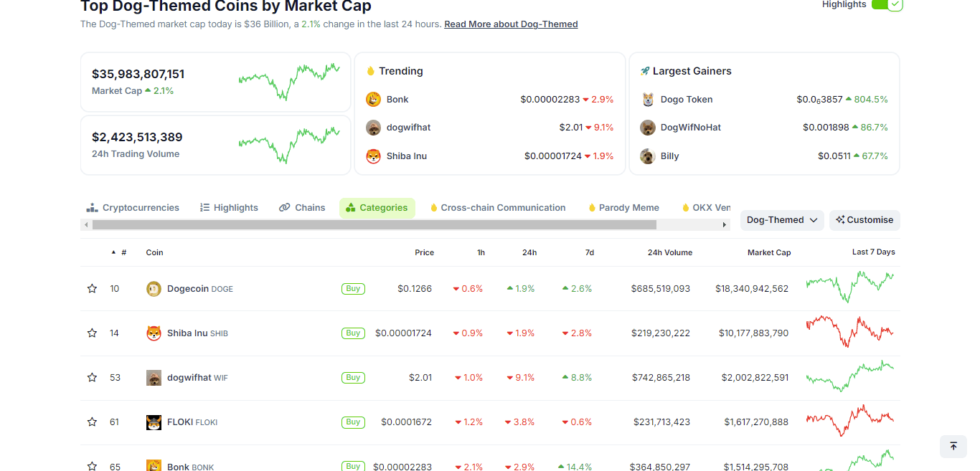Click the tab scrollbar left arrow
The image size is (980, 471).
[86, 225]
